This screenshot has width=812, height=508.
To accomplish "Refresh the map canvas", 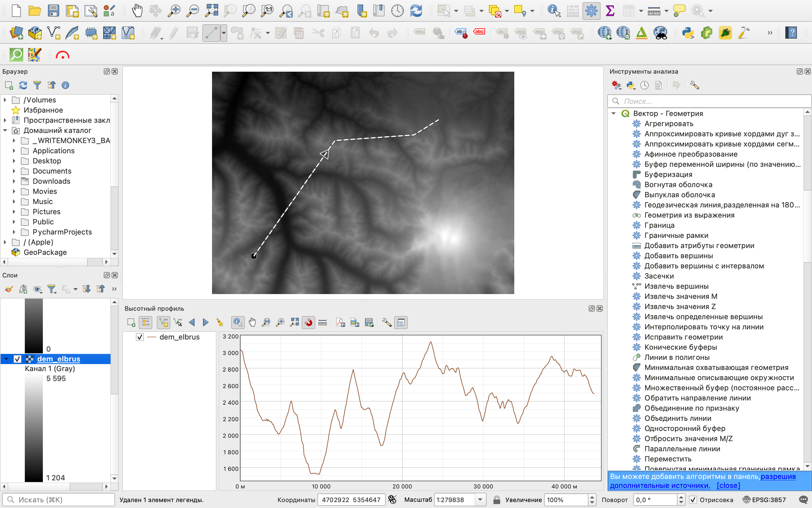I will point(416,11).
